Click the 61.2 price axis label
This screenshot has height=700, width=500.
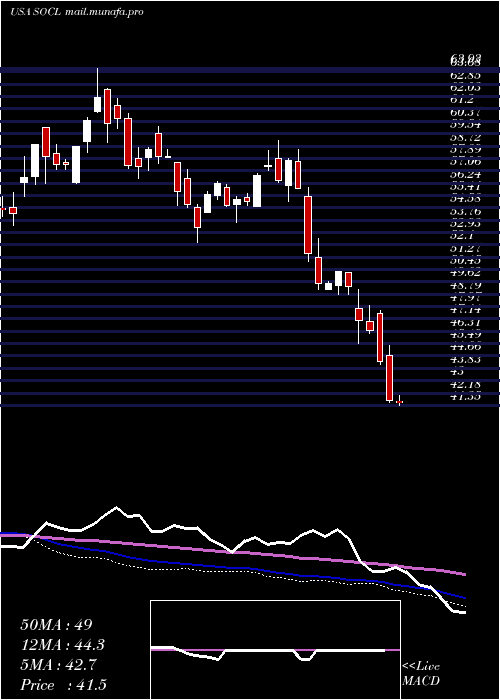click(461, 100)
